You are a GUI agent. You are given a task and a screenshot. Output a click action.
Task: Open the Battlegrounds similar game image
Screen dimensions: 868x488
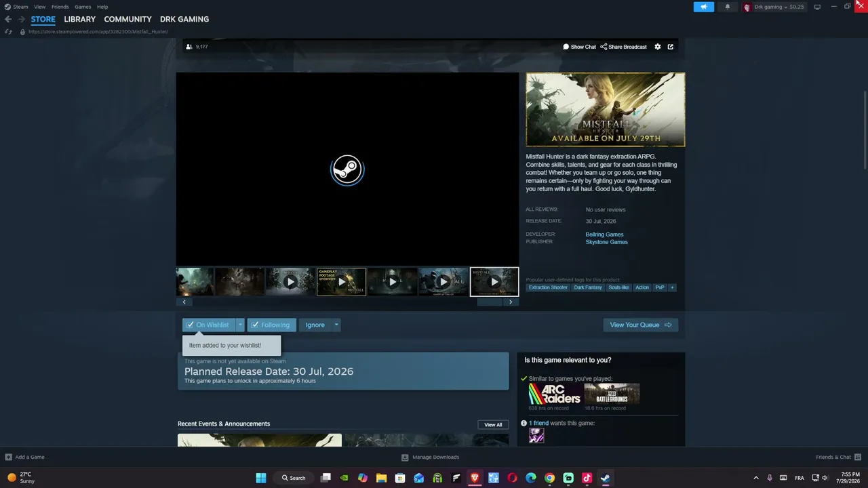pos(612,394)
